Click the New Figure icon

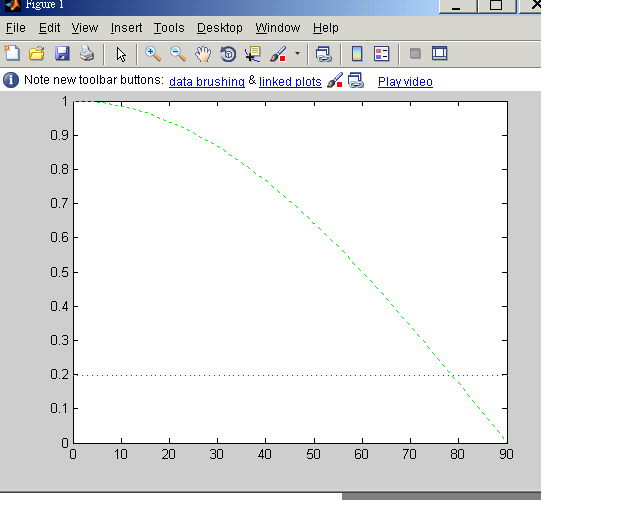13,54
